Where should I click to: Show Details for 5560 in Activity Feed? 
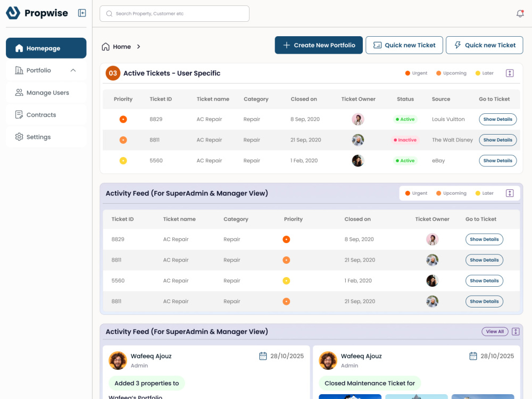(484, 280)
